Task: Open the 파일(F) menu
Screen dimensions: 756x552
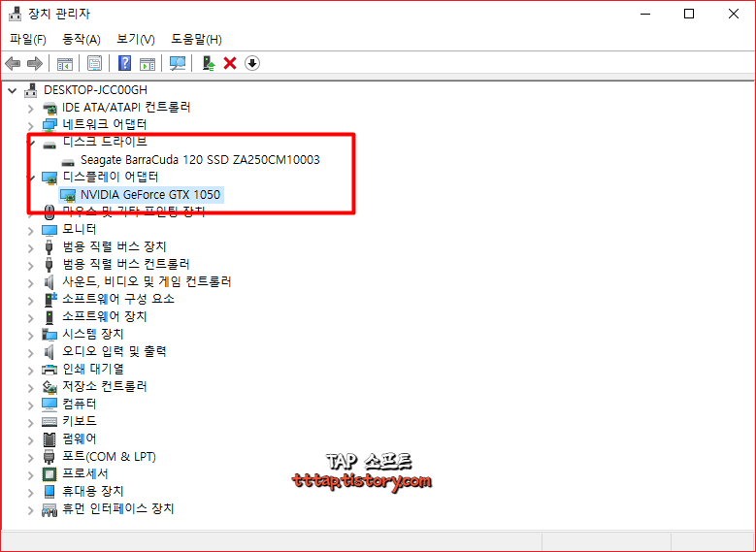Action: tap(28, 39)
